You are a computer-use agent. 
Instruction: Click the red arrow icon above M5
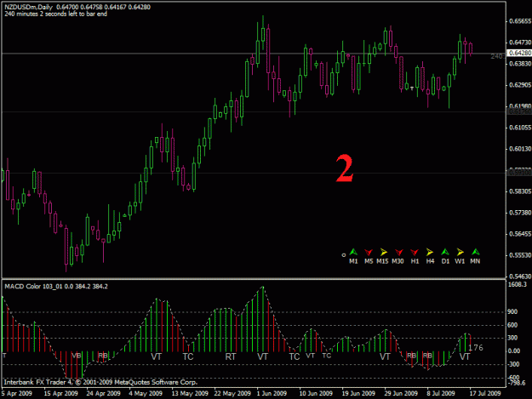[x=369, y=252]
